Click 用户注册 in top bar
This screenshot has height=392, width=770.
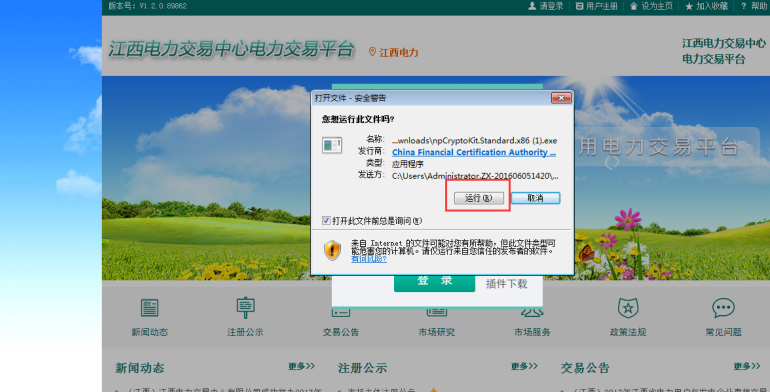tap(596, 6)
